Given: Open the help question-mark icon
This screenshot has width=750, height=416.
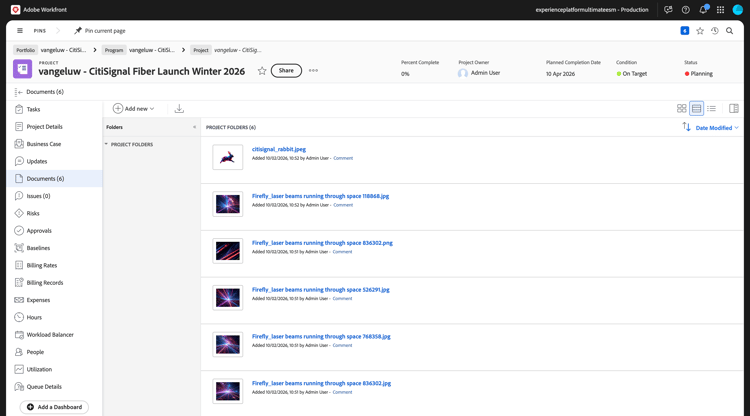Looking at the screenshot, I should [685, 10].
